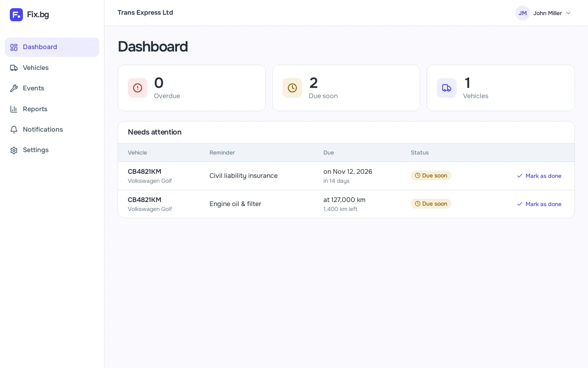This screenshot has height=368, width=588.
Task: Click the Vehicles card truck icon
Action: [x=447, y=88]
